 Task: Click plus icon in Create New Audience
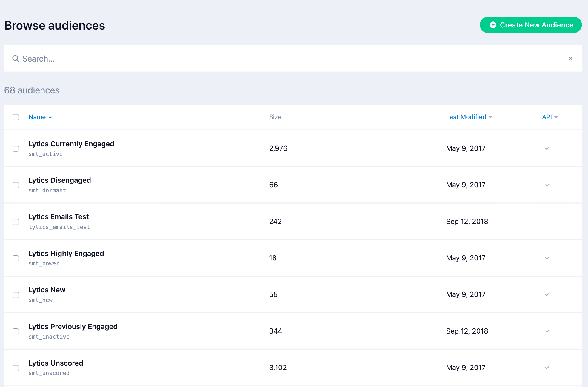[x=493, y=25]
